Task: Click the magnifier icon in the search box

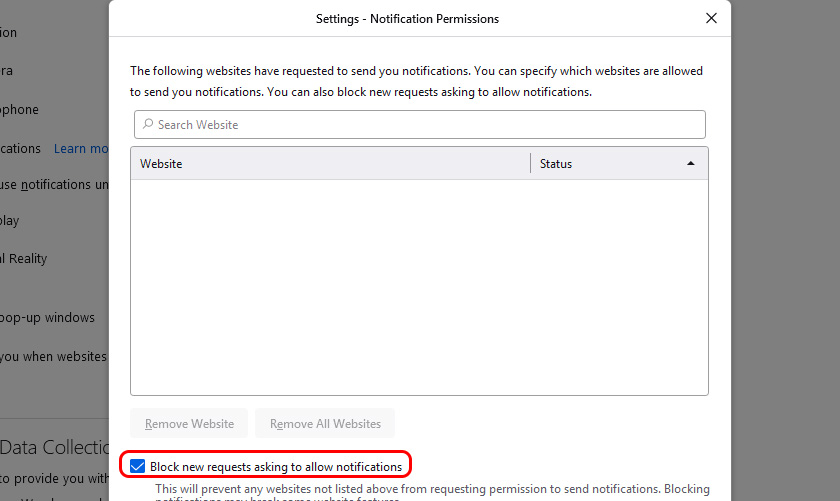Action: (x=148, y=125)
